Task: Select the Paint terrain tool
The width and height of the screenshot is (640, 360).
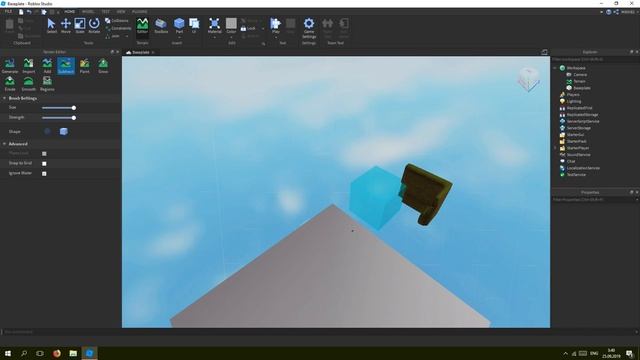Action: click(x=84, y=66)
